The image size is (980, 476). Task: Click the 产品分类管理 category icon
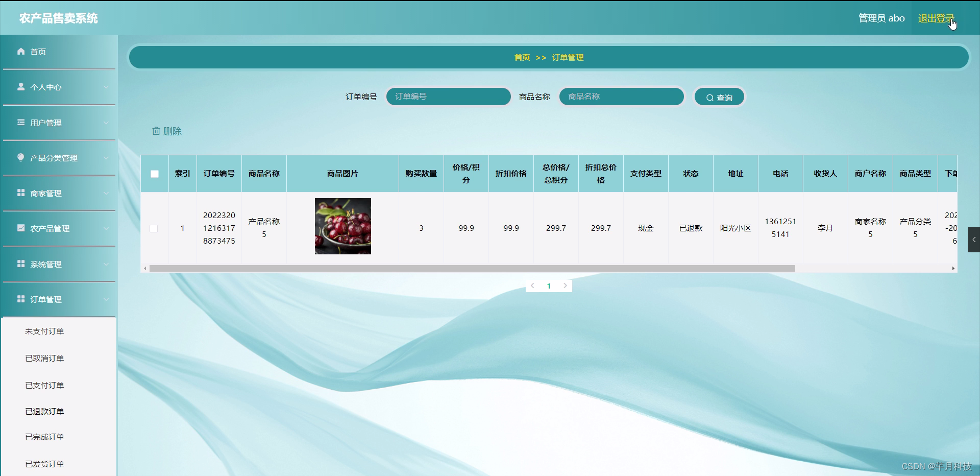(21, 158)
